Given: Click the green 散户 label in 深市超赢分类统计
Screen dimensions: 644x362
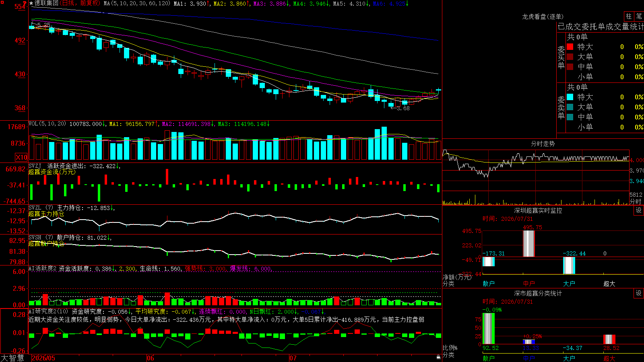Looking at the screenshot, I should pos(489,358).
